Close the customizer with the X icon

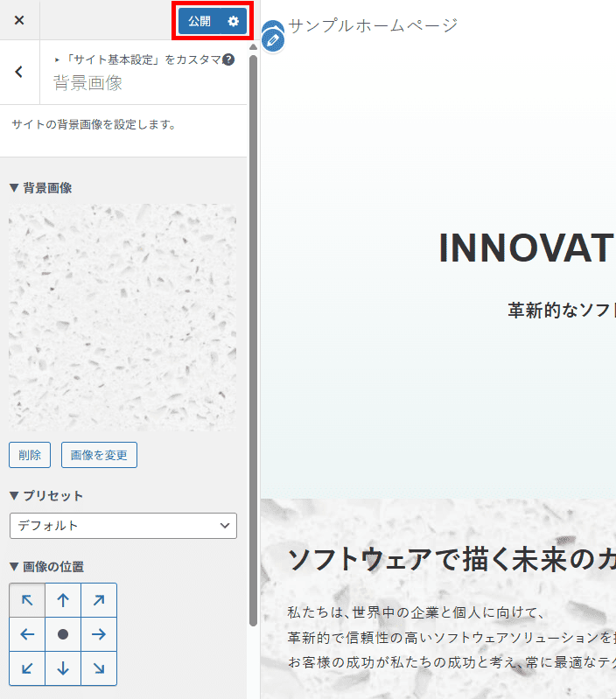(x=19, y=20)
